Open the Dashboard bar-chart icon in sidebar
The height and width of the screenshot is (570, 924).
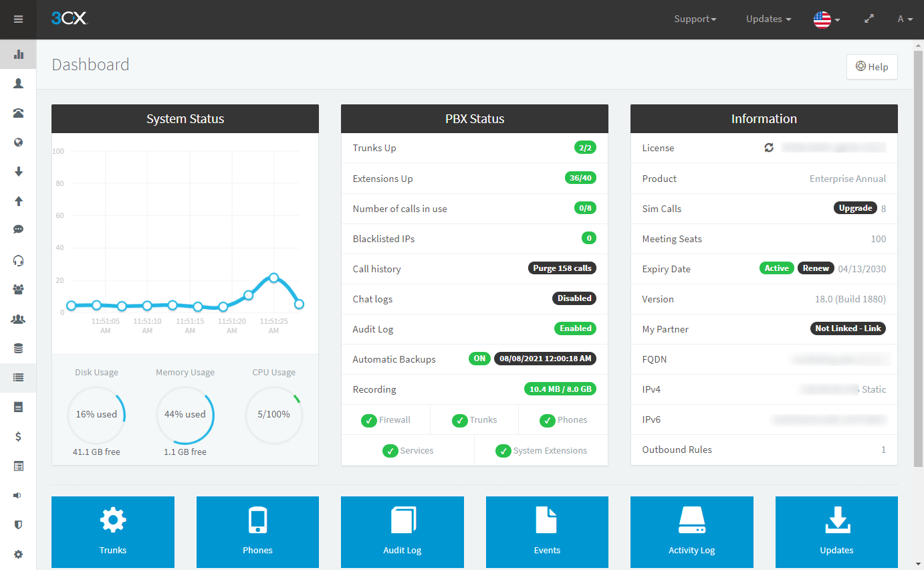[x=18, y=54]
